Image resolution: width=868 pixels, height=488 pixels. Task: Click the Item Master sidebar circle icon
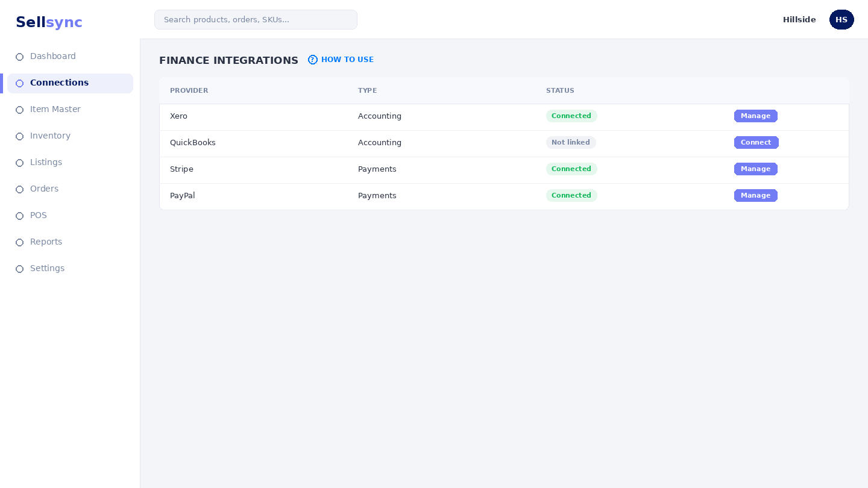click(19, 110)
